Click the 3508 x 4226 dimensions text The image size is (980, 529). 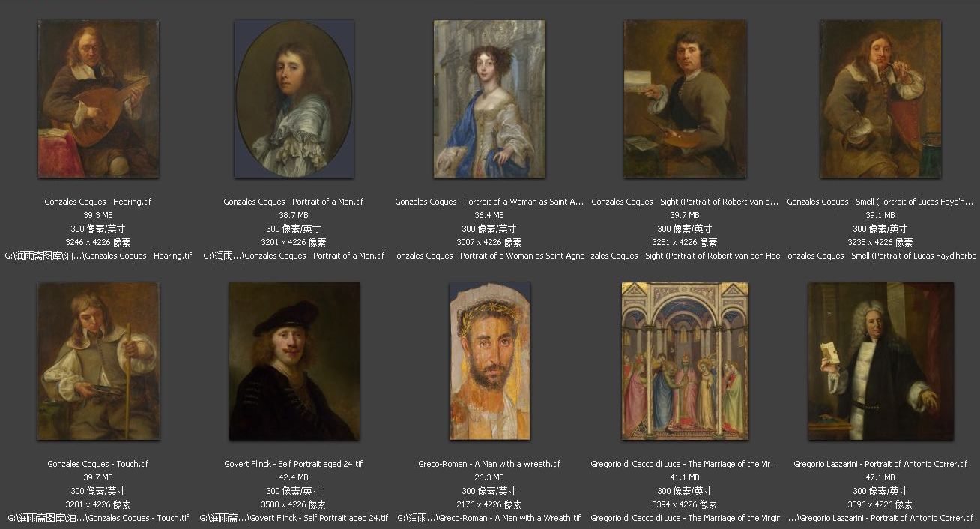point(294,504)
